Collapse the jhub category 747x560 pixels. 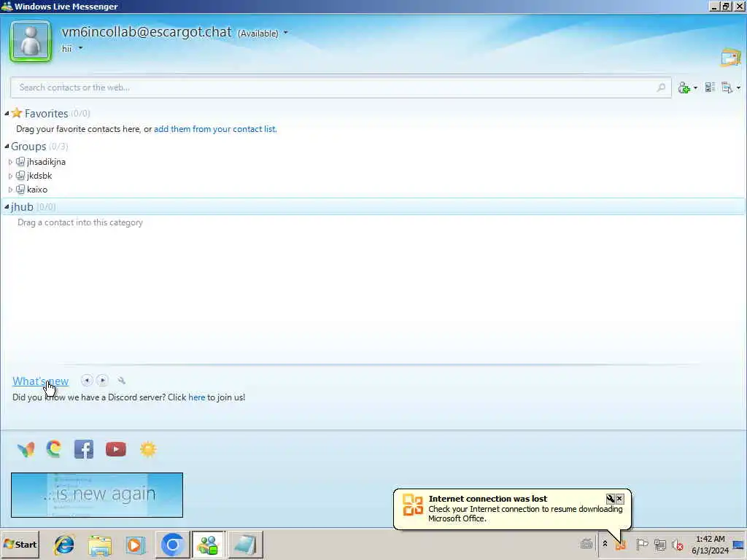(x=7, y=206)
